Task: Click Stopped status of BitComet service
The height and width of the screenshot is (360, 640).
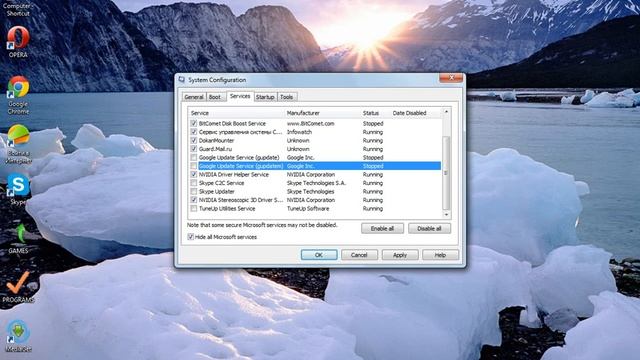Action: click(x=373, y=123)
